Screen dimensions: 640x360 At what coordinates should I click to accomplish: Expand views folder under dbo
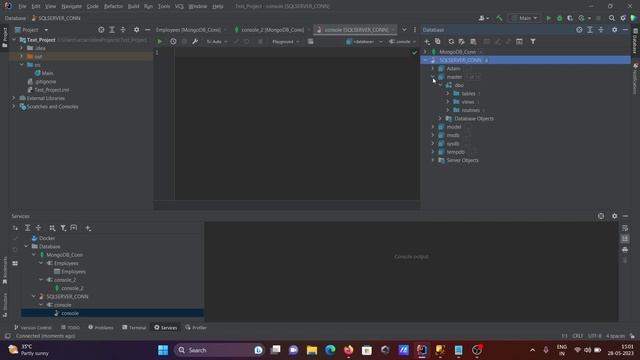point(448,102)
